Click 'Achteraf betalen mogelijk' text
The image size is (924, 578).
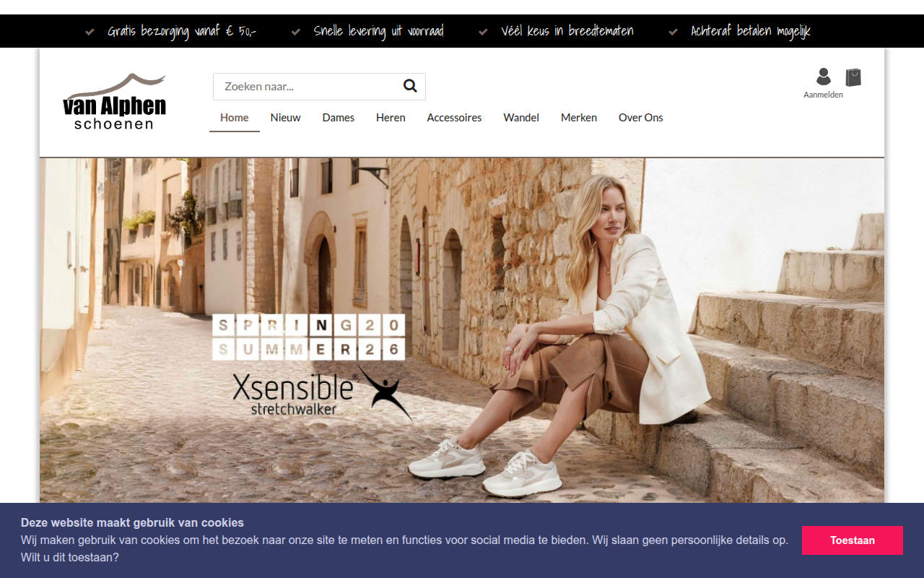751,31
